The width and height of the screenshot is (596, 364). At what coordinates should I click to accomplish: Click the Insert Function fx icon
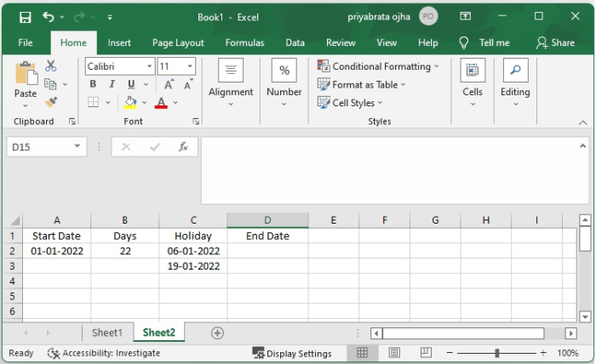[183, 147]
